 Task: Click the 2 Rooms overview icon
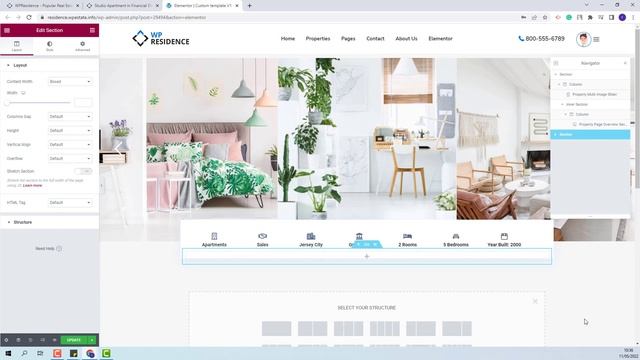407,236
